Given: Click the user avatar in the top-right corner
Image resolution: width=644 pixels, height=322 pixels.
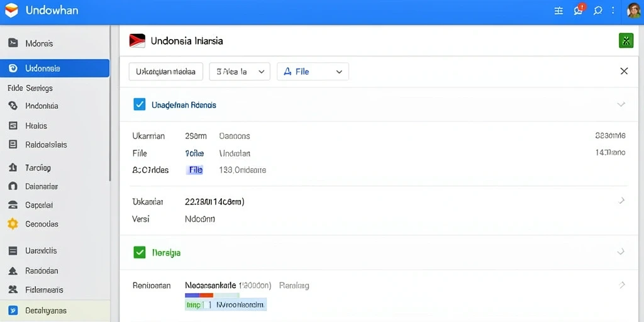Looking at the screenshot, I should [634, 11].
